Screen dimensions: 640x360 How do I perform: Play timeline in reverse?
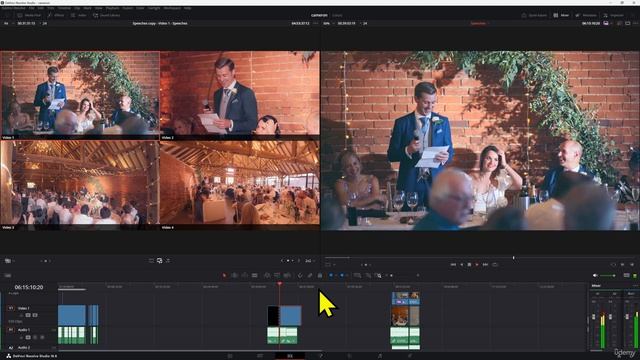pyautogui.click(x=462, y=264)
